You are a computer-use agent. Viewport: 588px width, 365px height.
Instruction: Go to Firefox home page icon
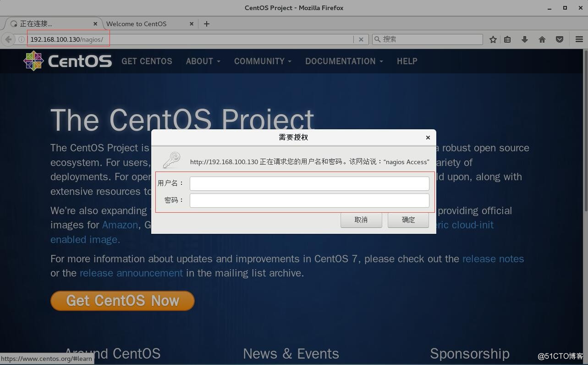(542, 39)
